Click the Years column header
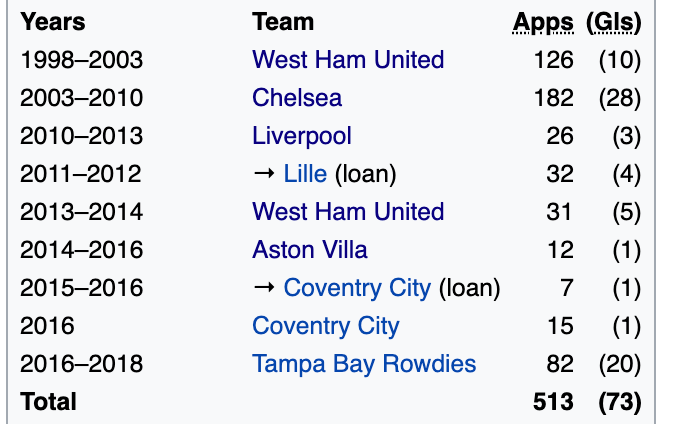 point(53,22)
